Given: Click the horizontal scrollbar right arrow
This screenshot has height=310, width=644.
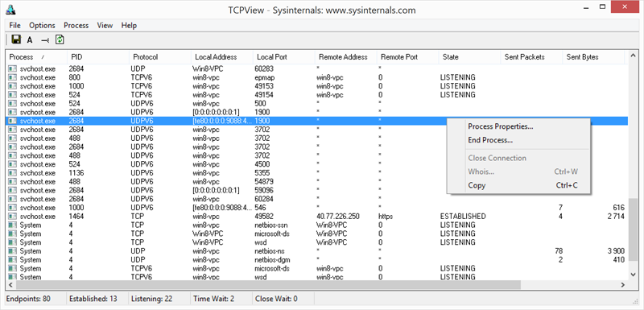Looking at the screenshot, I should pyautogui.click(x=623, y=284).
